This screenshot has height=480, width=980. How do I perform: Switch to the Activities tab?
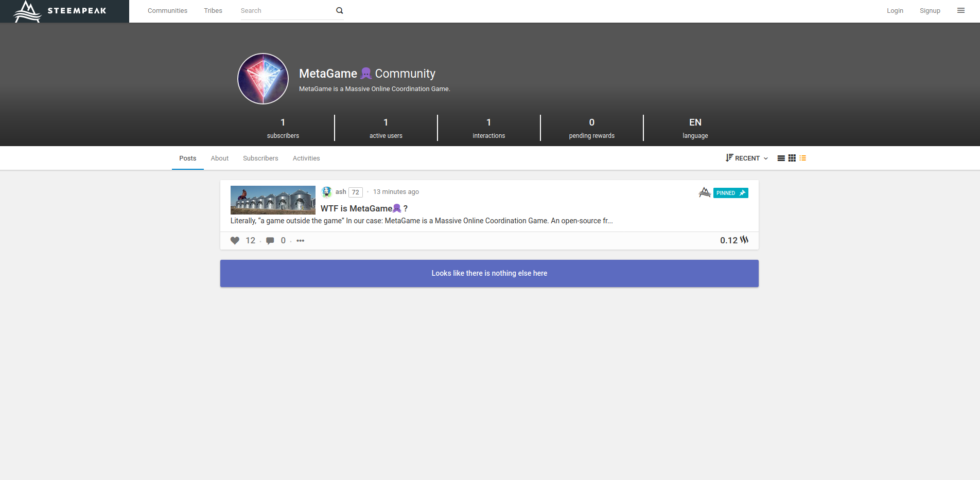pos(306,158)
